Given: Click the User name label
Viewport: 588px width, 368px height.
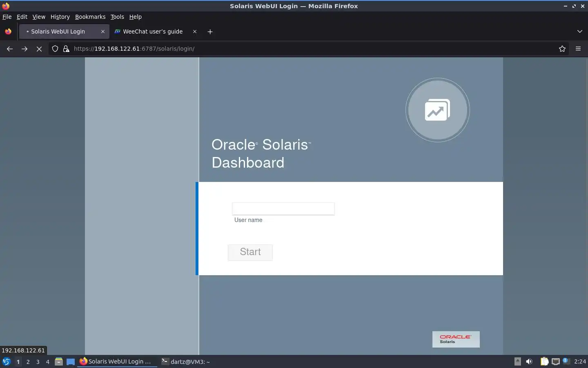Looking at the screenshot, I should [x=248, y=220].
